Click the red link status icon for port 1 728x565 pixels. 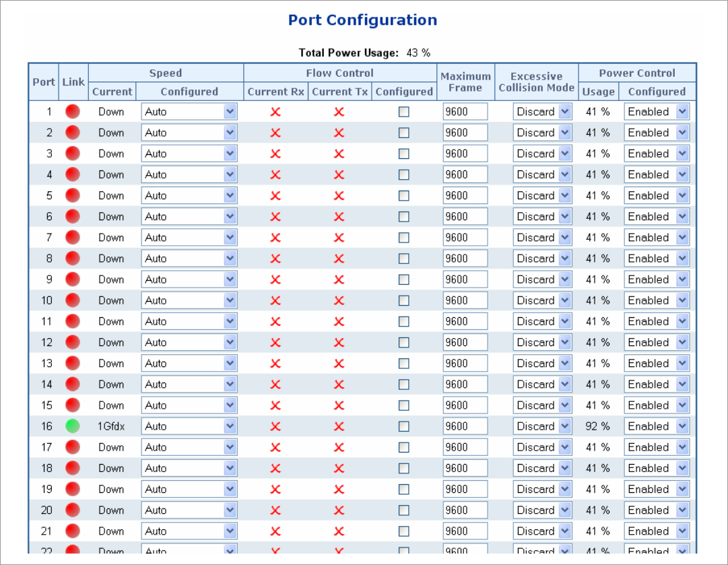coord(73,112)
